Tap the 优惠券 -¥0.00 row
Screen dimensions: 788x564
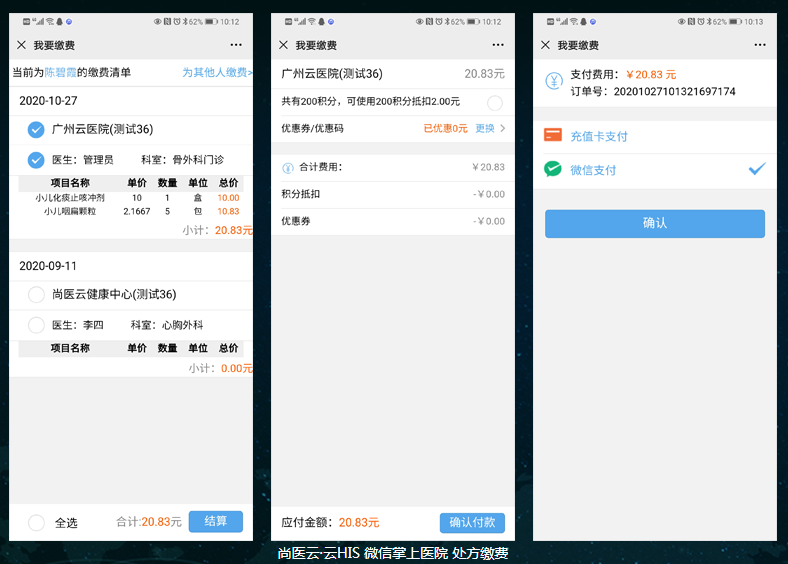click(x=392, y=222)
